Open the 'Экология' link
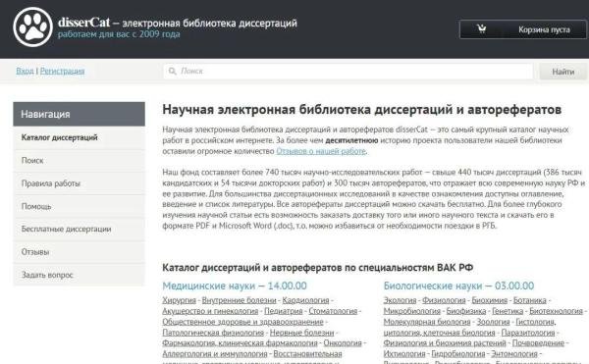This screenshot has width=589, height=364. tap(400, 300)
